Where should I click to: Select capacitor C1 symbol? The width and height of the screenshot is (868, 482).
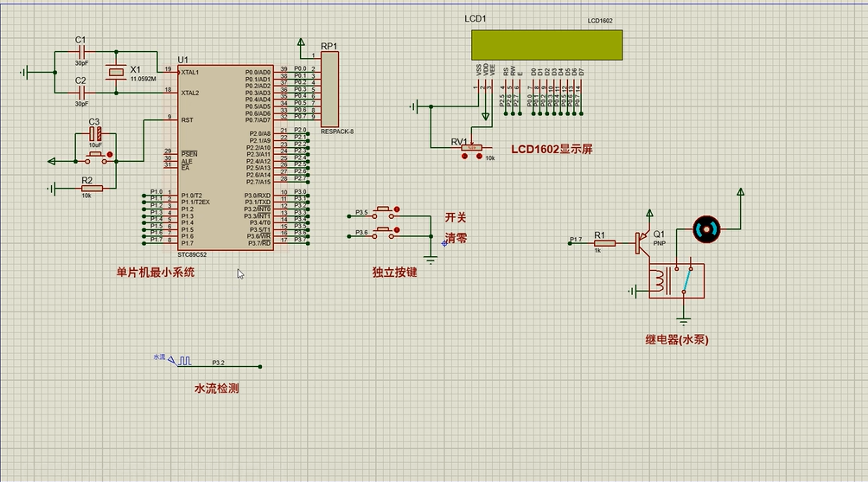pyautogui.click(x=81, y=52)
